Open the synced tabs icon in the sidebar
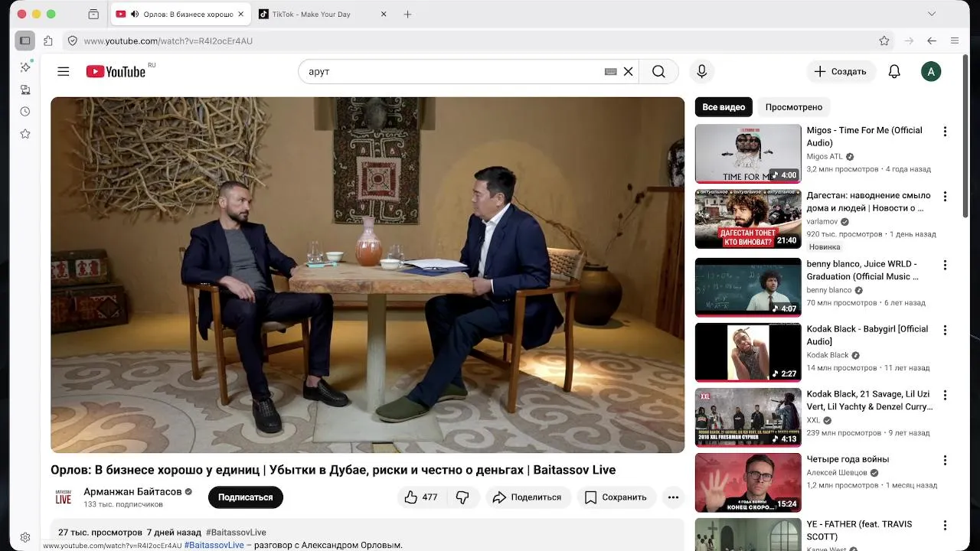The width and height of the screenshot is (980, 551). [25, 90]
